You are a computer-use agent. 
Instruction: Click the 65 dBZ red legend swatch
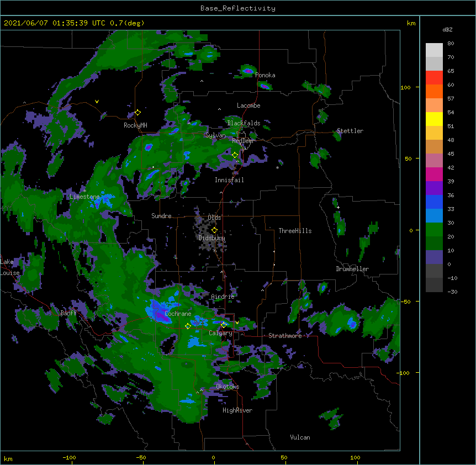434,77
